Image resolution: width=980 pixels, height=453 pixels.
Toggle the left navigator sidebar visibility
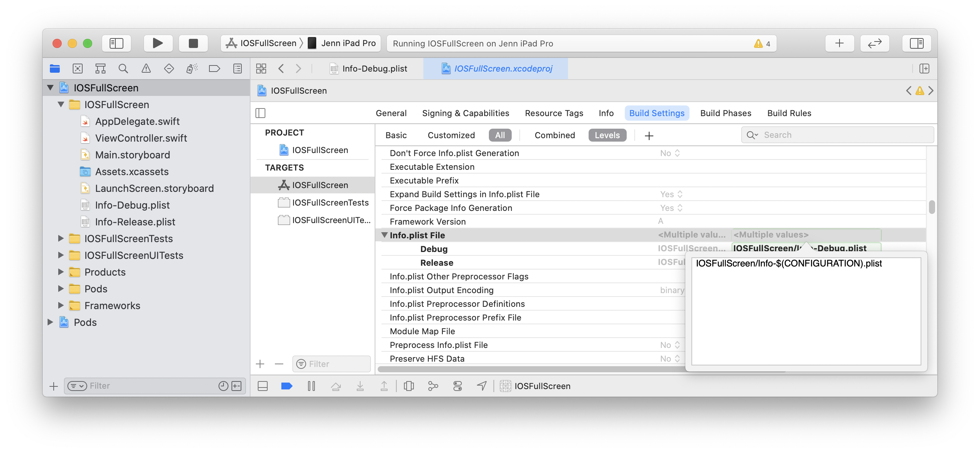[116, 43]
